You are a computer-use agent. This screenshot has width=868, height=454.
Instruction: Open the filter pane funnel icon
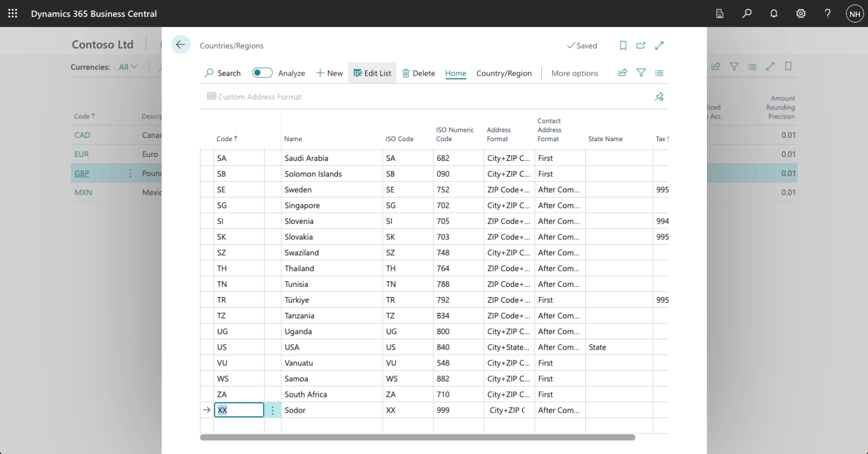tap(641, 73)
